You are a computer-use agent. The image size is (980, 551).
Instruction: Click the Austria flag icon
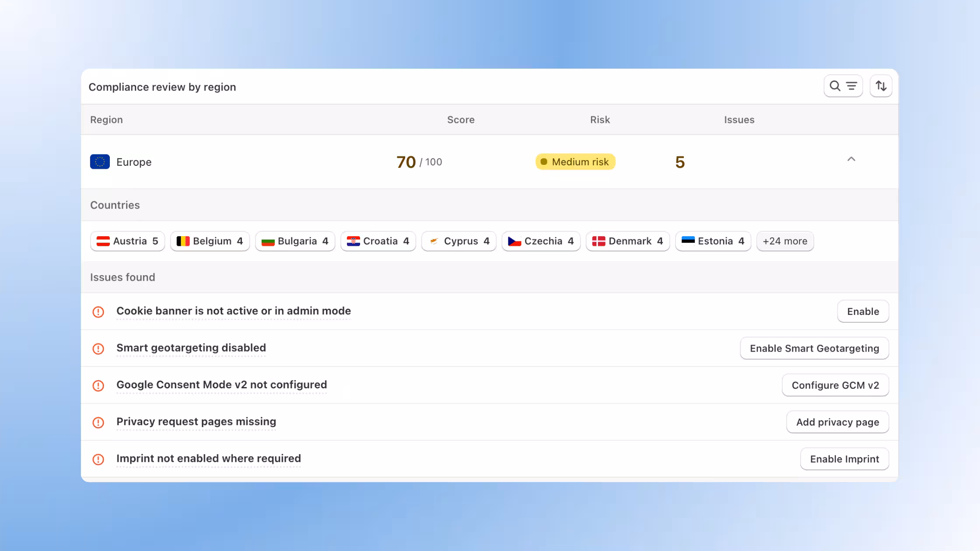click(x=103, y=241)
